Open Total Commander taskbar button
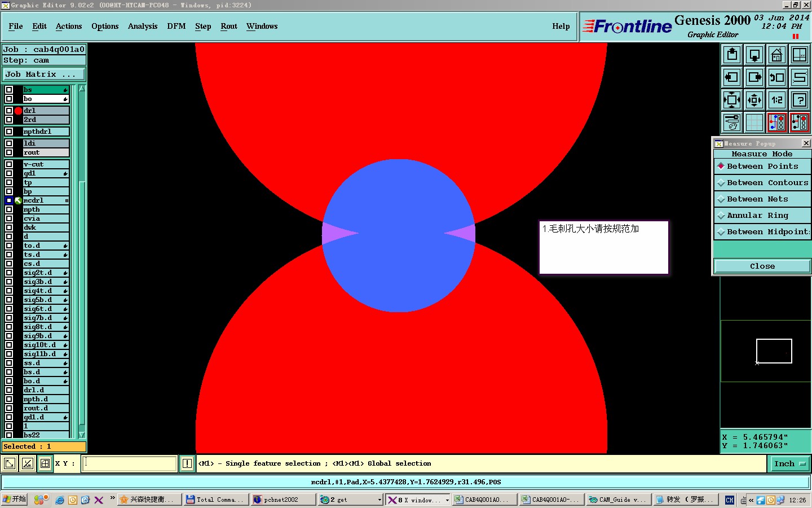Viewport: 812px width, 508px height. coord(216,500)
